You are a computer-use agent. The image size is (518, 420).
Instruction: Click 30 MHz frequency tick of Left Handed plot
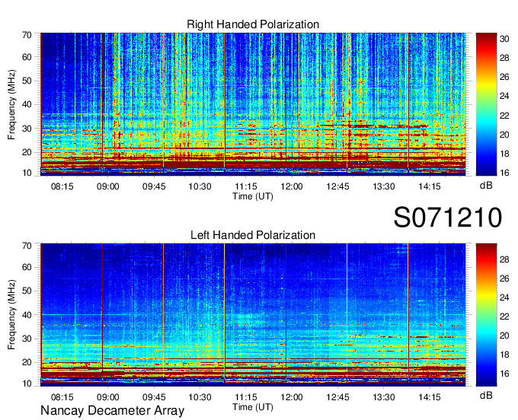click(x=27, y=339)
